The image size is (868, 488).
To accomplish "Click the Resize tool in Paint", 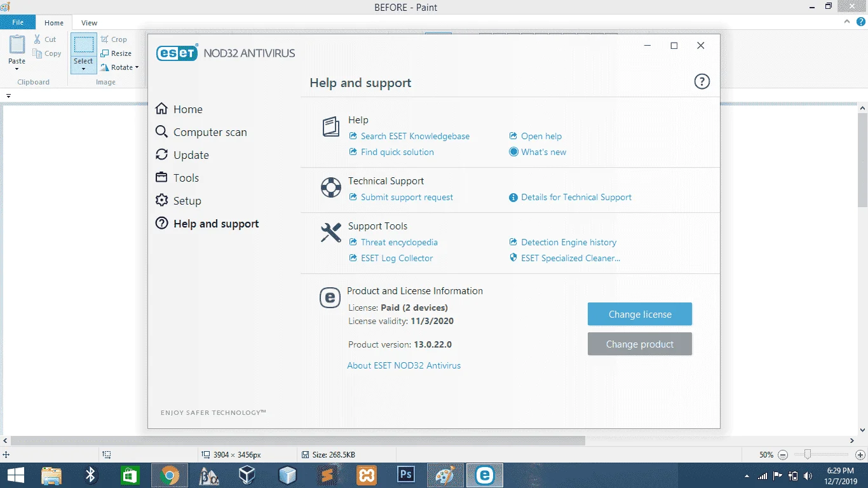I will coord(116,53).
